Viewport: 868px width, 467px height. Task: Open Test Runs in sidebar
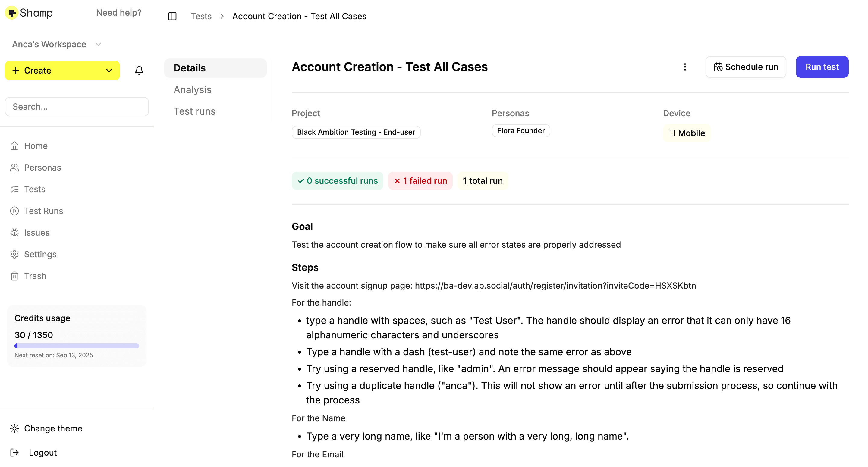tap(43, 211)
